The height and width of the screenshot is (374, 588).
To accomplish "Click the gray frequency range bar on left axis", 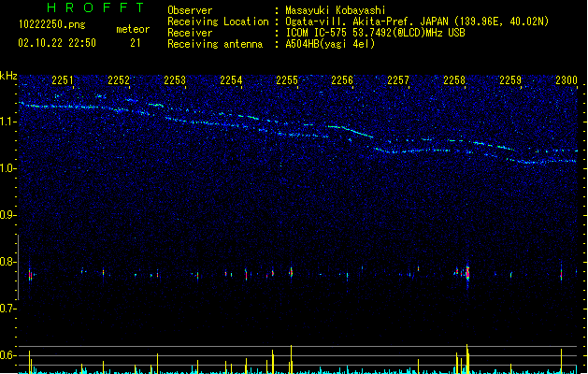I will pyautogui.click(x=18, y=267).
